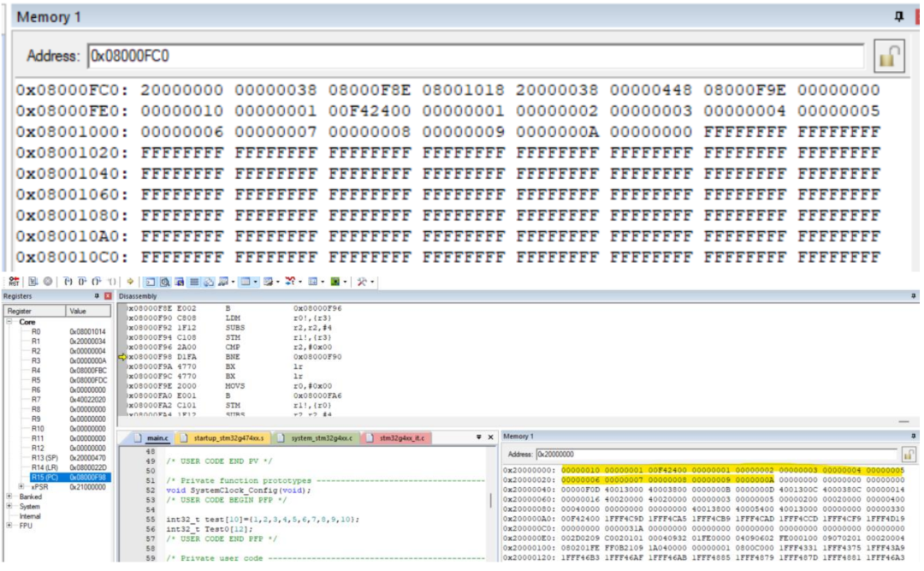Click the Memory Windows toolbar icon

(x=246, y=282)
